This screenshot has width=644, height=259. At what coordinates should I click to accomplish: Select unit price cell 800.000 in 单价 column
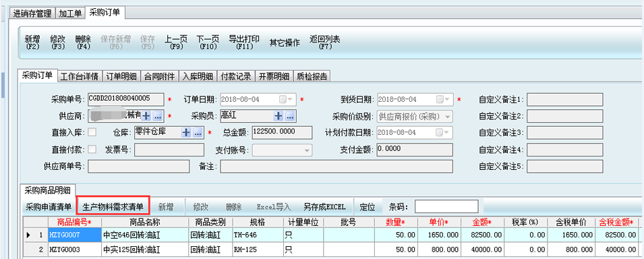point(438,250)
